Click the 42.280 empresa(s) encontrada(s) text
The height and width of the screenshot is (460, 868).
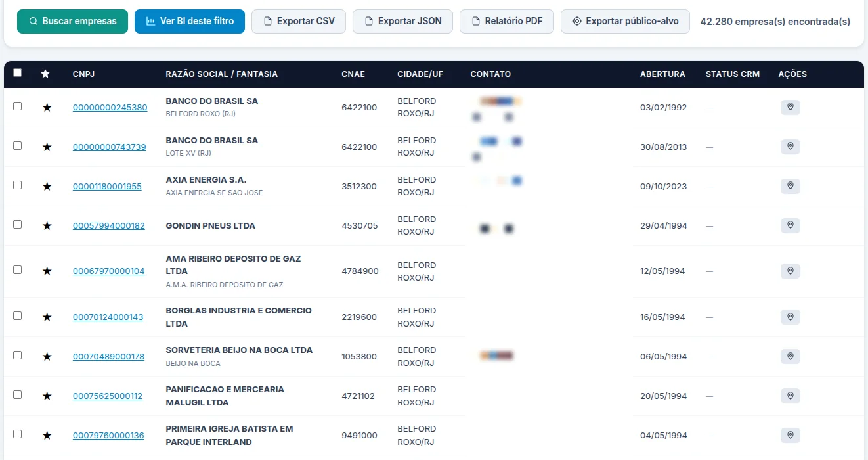775,22
